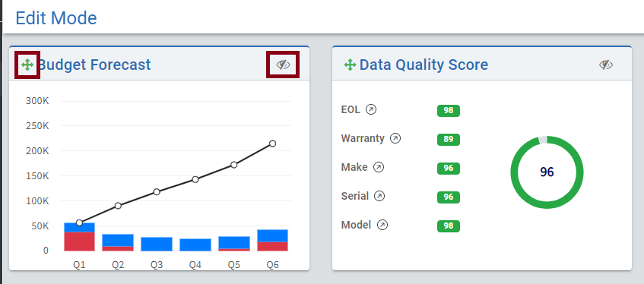Click the Serial score badge 96
Viewport: 644px width, 284px height.
449,197
